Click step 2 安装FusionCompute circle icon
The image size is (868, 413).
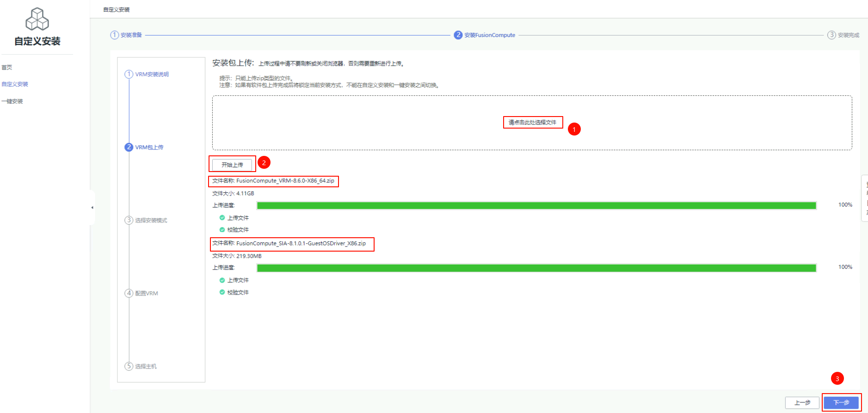(x=458, y=35)
